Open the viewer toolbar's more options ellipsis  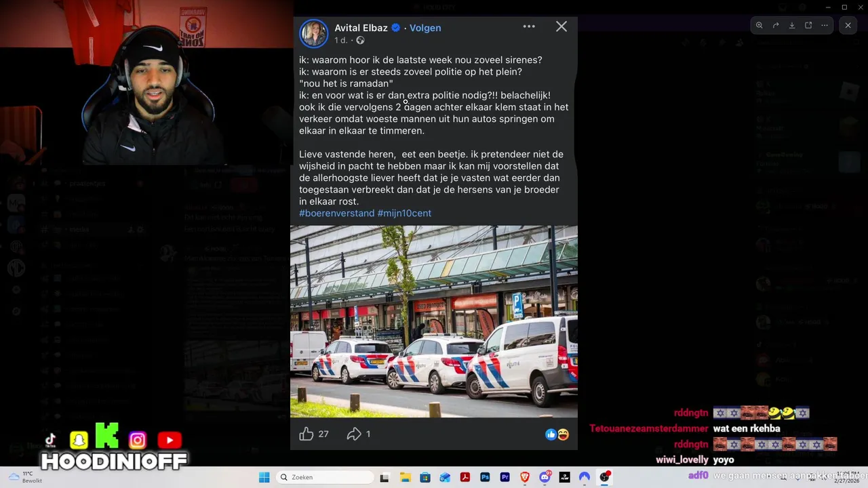[x=825, y=25]
